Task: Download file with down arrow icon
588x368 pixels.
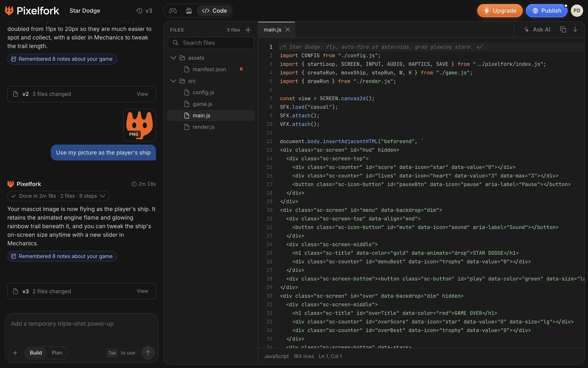Action: point(575,29)
